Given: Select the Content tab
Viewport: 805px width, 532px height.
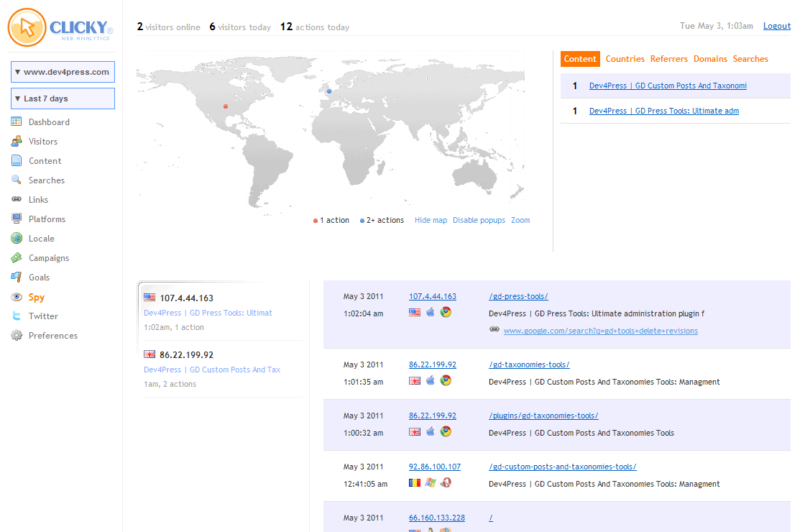Looking at the screenshot, I should click(x=580, y=59).
